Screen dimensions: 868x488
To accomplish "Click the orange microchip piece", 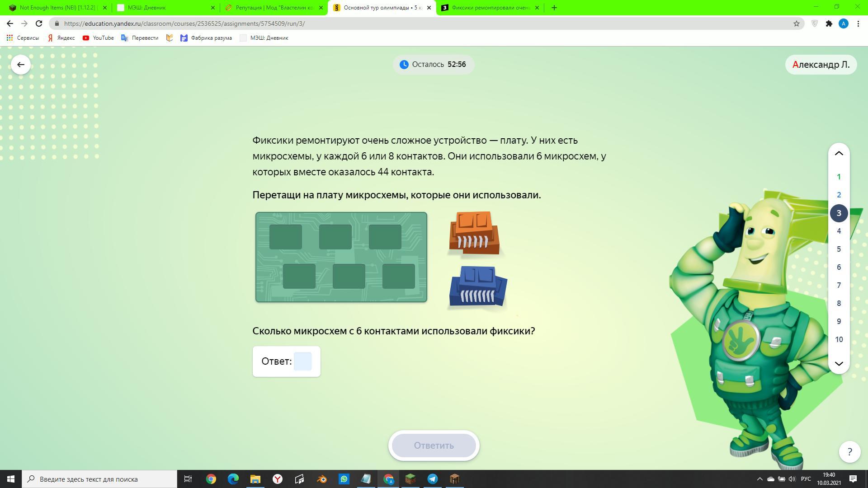I will point(475,233).
